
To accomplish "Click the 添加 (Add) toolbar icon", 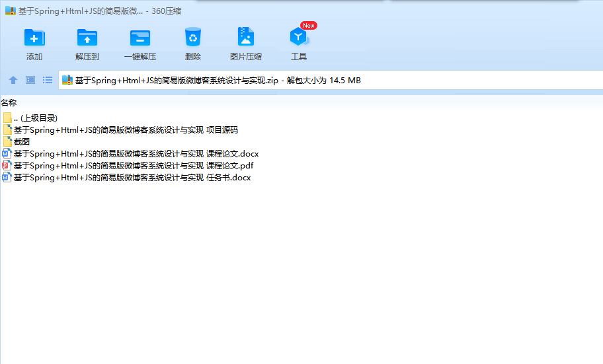I will pos(34,37).
